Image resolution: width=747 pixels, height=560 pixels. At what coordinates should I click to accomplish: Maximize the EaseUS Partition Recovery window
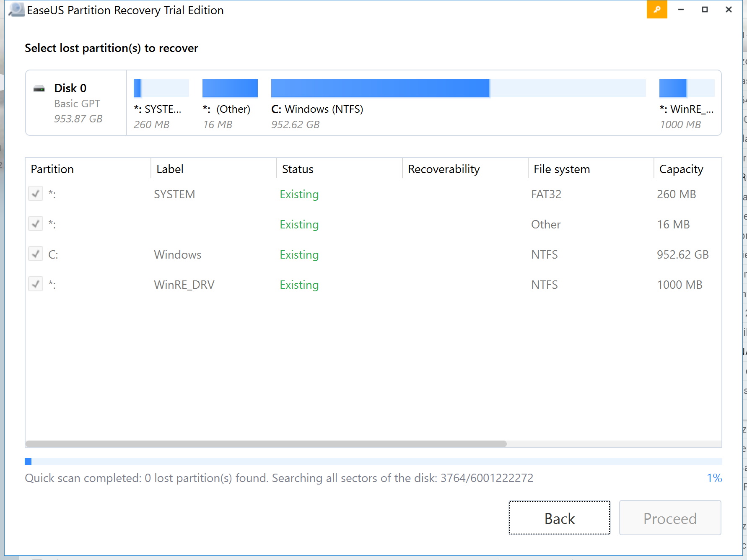705,10
